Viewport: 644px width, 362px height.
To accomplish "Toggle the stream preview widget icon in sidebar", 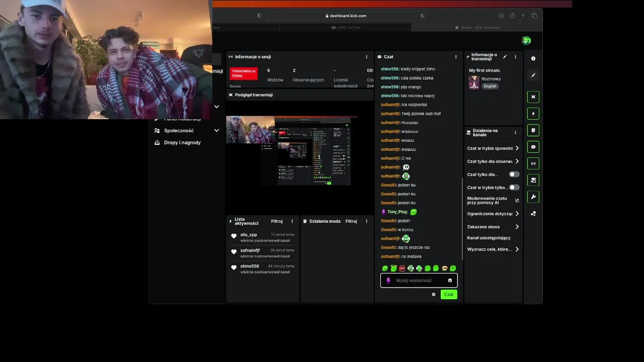I will pos(533,97).
